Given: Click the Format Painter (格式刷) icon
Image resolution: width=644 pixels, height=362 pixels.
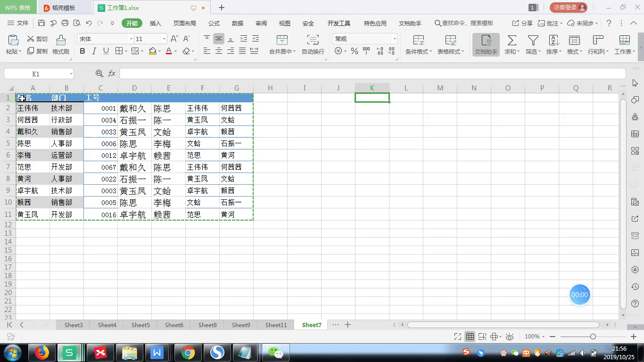Looking at the screenshot, I should 60,41.
